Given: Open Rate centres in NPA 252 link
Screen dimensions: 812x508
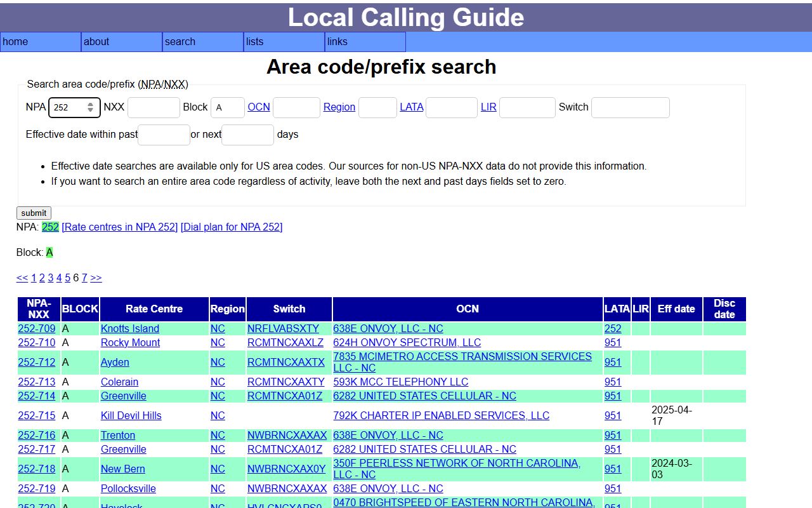Looking at the screenshot, I should [120, 227].
